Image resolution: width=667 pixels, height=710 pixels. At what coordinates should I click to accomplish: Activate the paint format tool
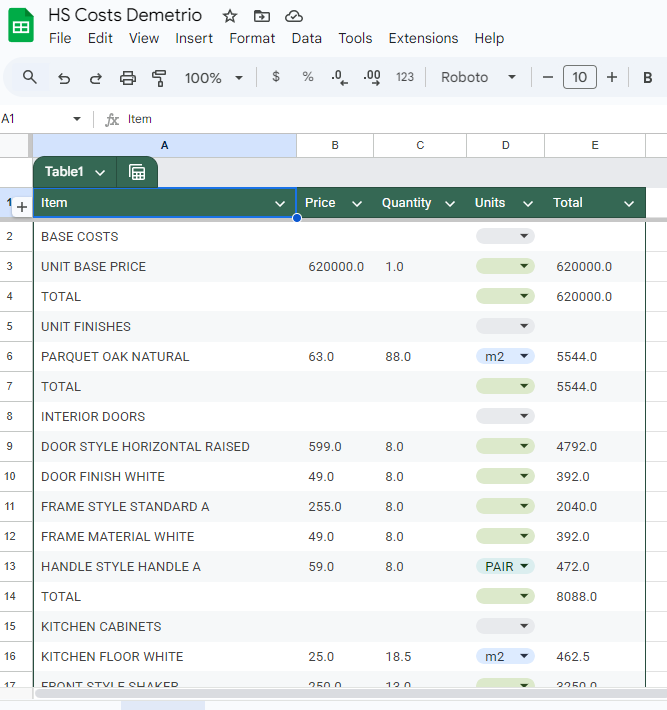pos(159,78)
